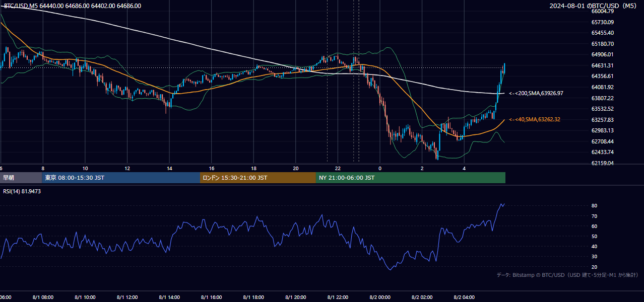The image size is (644, 302).
Task: Pick the 65180.70 price axis label
Action: point(602,44)
